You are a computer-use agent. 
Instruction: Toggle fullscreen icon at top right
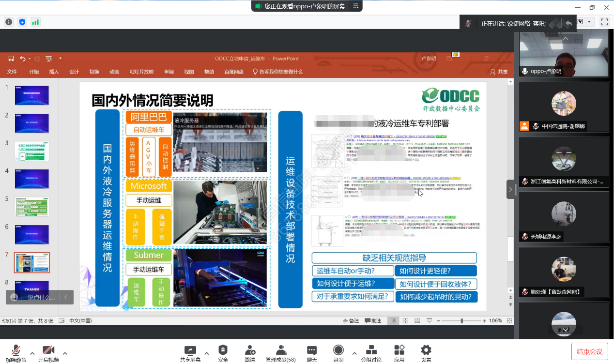point(604,22)
